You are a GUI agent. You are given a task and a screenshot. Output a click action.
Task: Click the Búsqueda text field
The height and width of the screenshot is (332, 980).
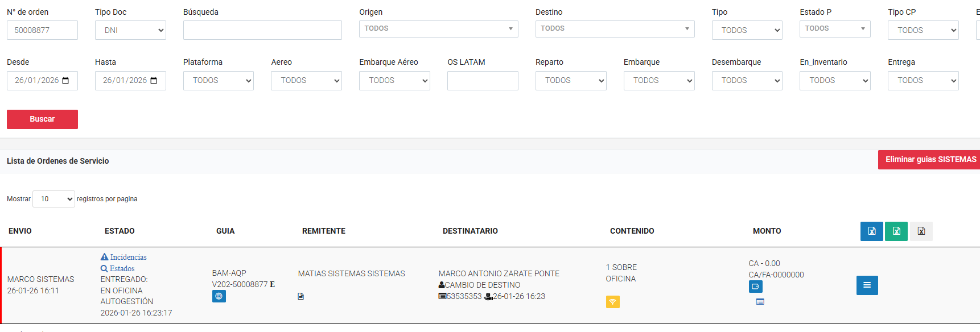coord(262,30)
